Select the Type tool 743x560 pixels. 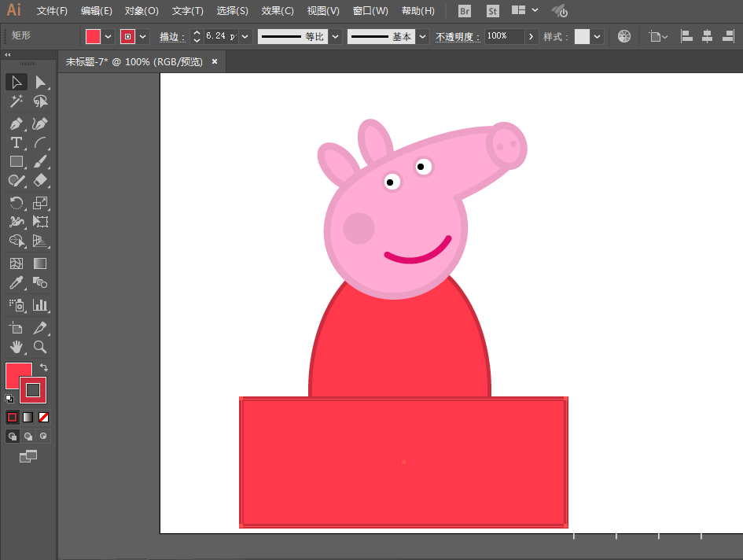[x=16, y=142]
